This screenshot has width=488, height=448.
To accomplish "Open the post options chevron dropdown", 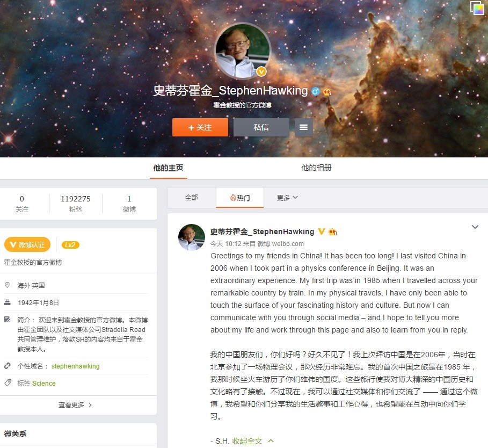I will (x=475, y=227).
